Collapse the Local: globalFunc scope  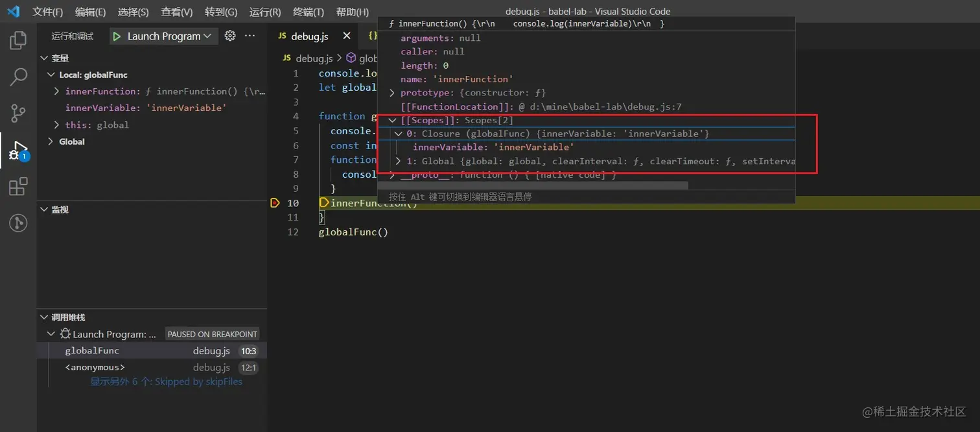(51, 75)
